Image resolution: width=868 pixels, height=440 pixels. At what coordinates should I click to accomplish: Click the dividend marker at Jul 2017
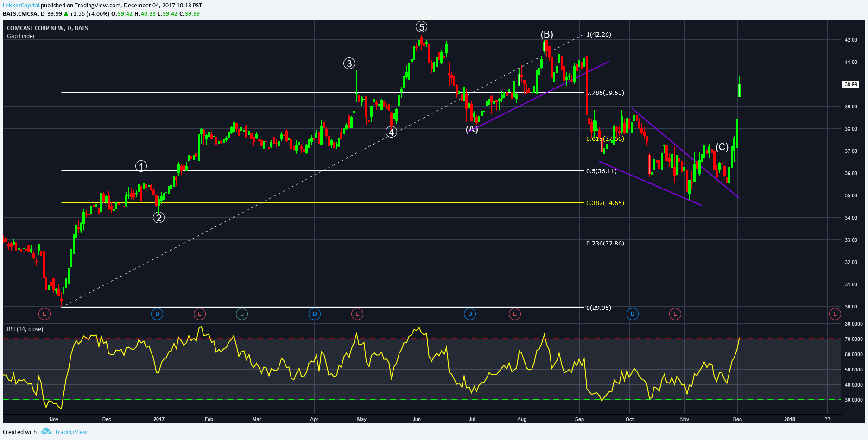click(470, 314)
